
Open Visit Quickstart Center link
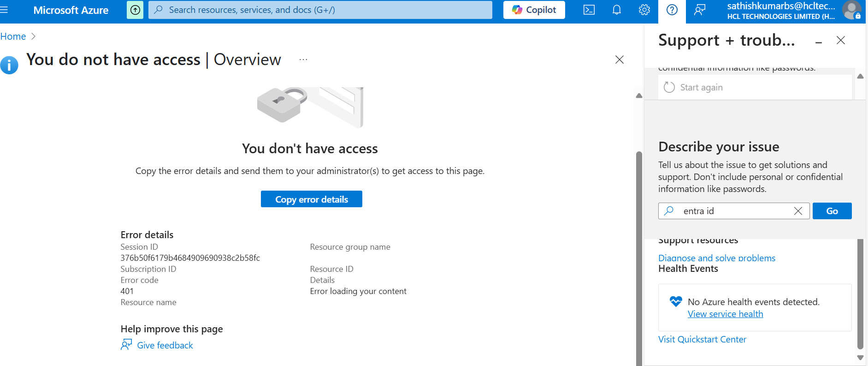(702, 339)
